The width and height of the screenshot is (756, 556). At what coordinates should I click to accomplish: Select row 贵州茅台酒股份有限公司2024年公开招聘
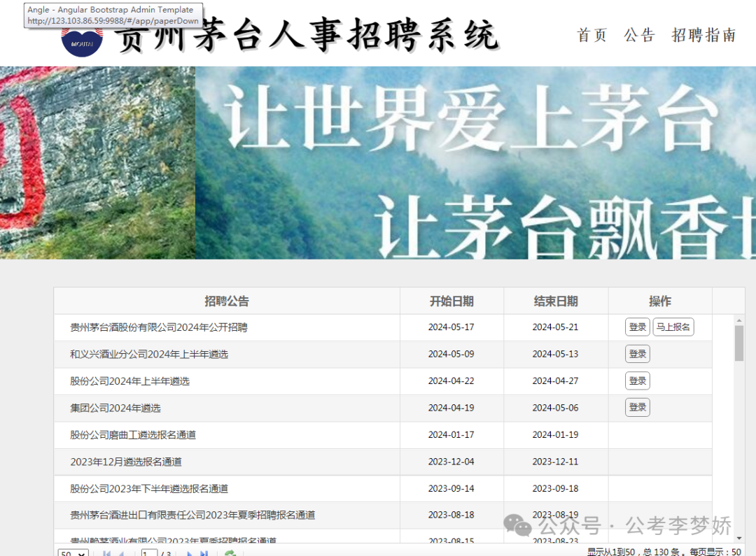tap(384, 327)
